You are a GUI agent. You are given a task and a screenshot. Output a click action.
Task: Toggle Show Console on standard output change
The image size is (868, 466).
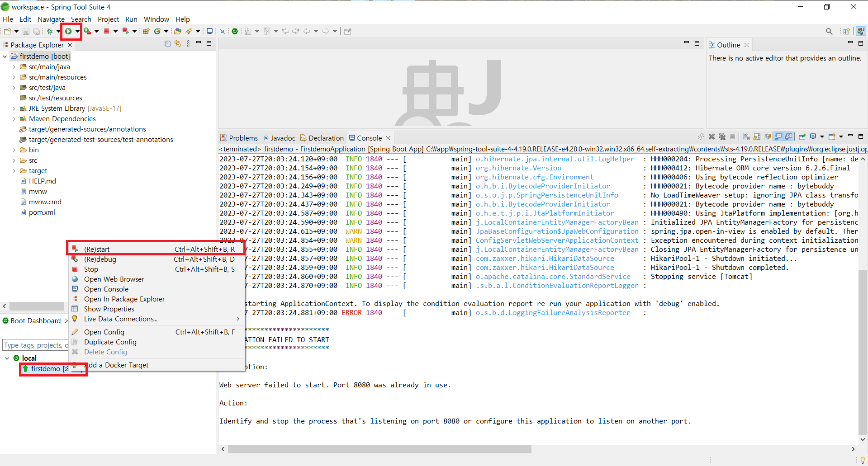pyautogui.click(x=778, y=137)
